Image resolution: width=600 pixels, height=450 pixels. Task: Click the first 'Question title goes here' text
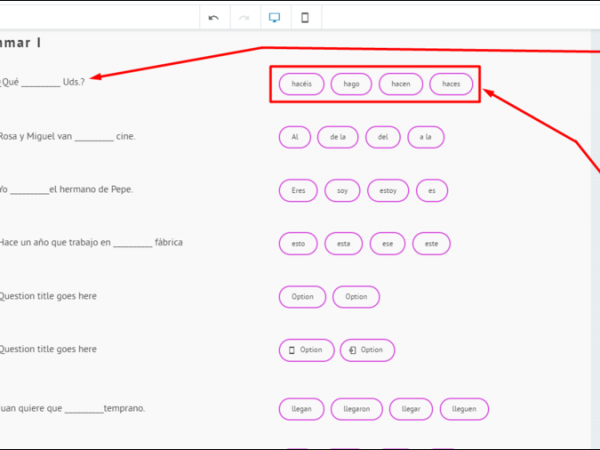[x=48, y=296]
